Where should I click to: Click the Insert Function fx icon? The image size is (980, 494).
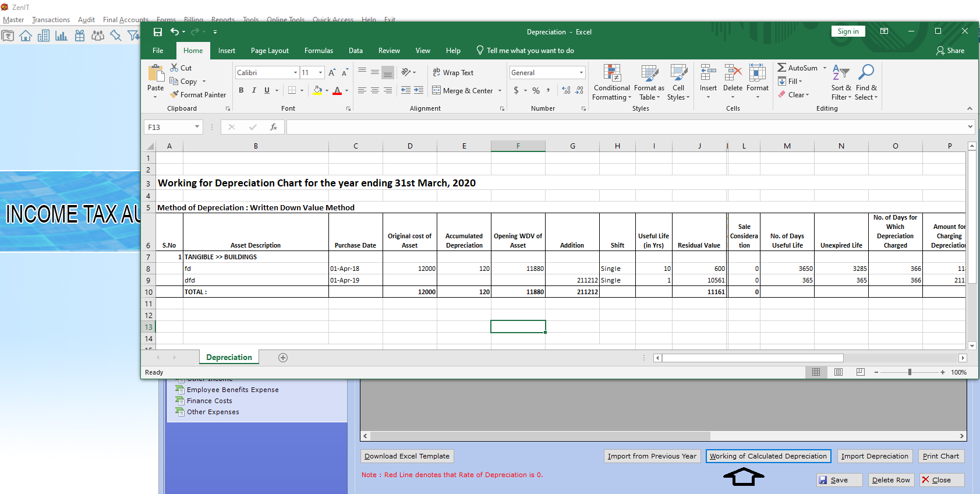(x=273, y=127)
